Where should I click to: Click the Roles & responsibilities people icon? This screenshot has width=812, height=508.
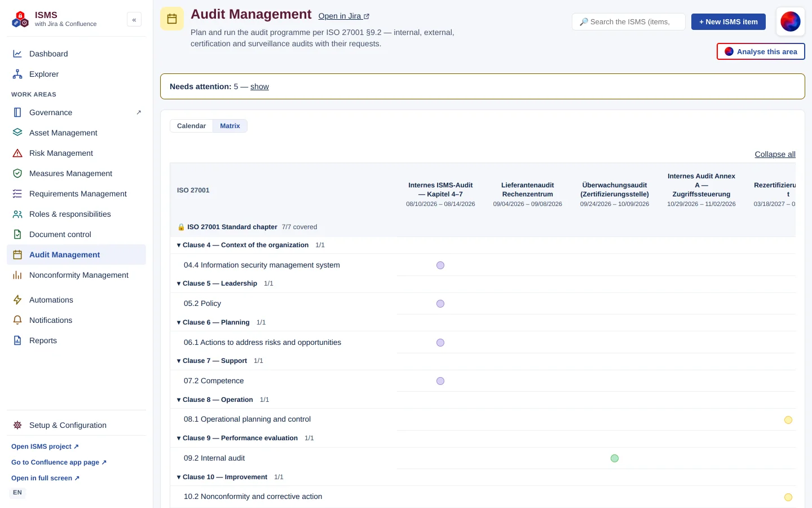coord(17,214)
